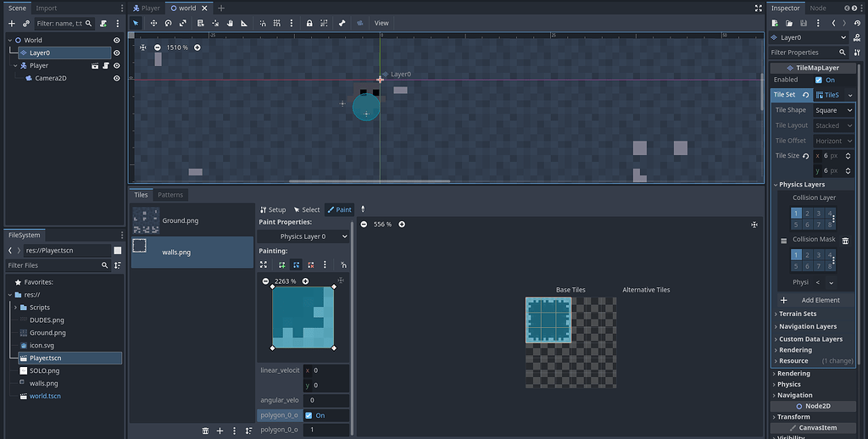Open the Tile Set resource dropdown arrow
The width and height of the screenshot is (868, 439).
tap(850, 95)
